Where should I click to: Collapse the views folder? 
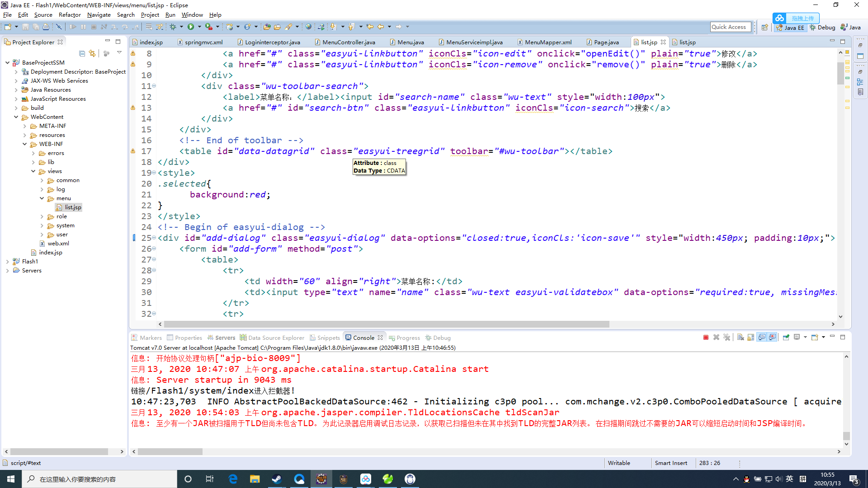pyautogui.click(x=33, y=171)
